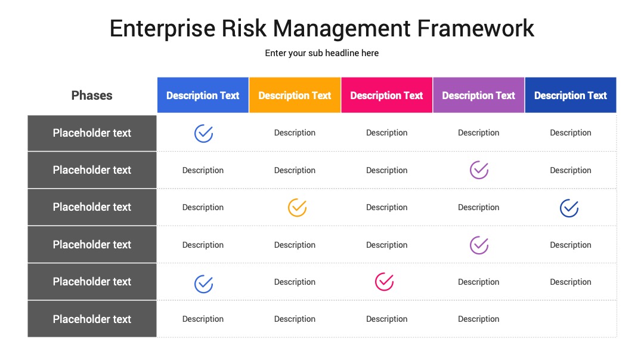Click the last Placeholder text row label
Viewport: 644px width, 363px height.
(92, 319)
